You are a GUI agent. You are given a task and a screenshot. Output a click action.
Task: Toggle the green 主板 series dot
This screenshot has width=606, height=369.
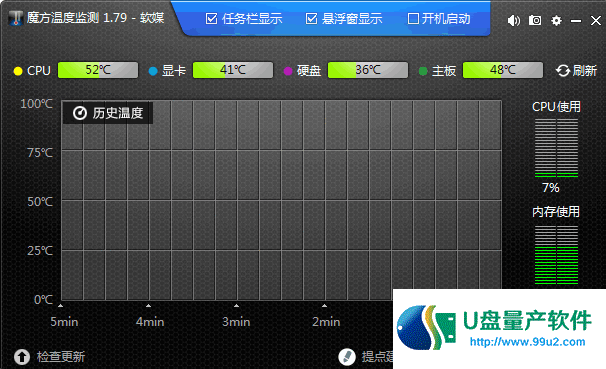423,71
